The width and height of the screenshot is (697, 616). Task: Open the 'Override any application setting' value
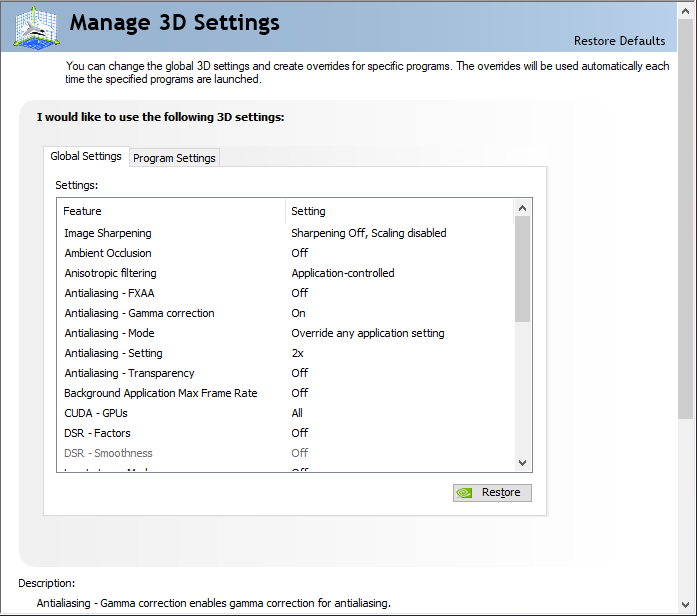(368, 333)
